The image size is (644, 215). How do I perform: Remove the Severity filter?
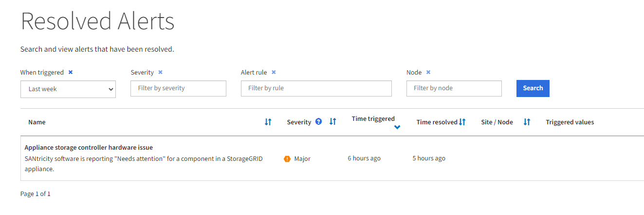[160, 72]
